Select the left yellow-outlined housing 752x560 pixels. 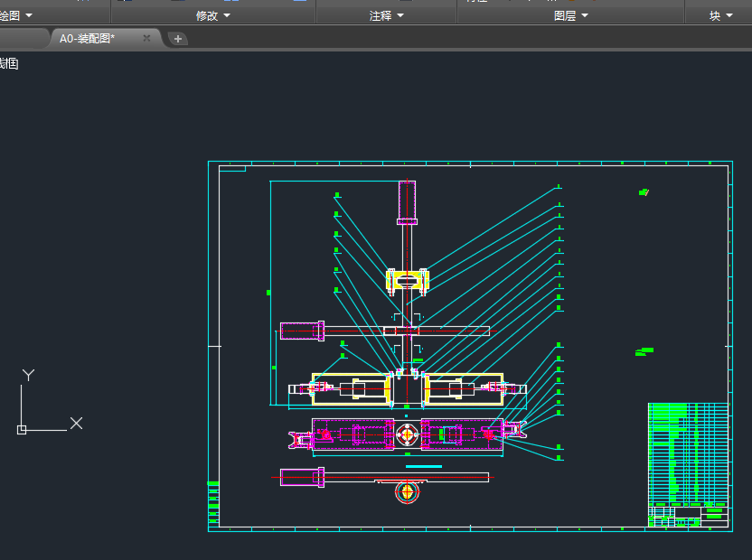[351, 388]
